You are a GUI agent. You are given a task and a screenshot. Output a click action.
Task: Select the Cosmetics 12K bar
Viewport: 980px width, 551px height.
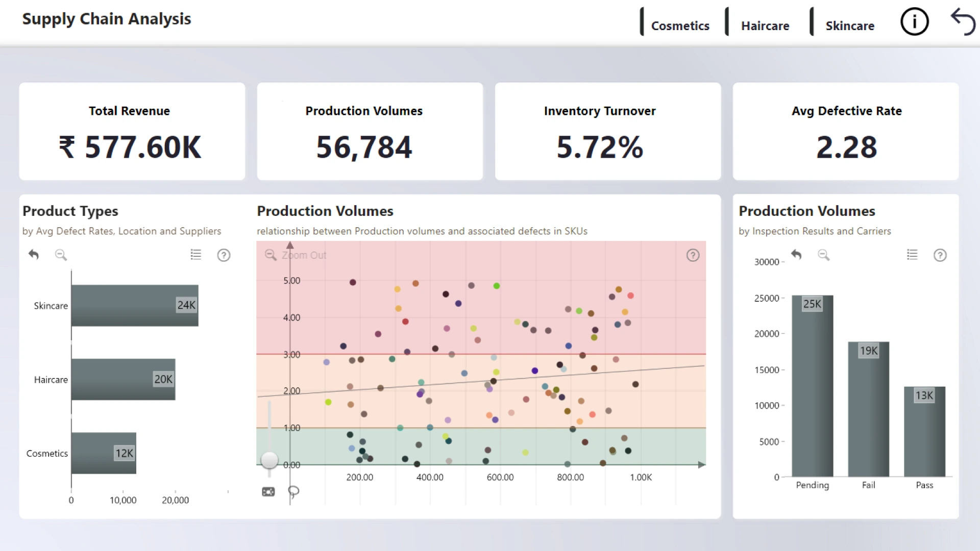click(104, 453)
